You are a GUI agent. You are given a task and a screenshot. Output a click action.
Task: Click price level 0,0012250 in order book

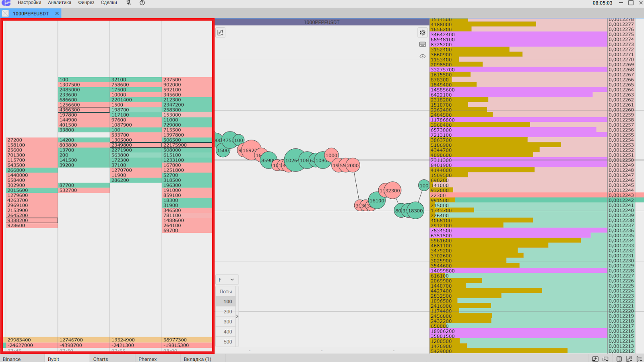pyautogui.click(x=621, y=160)
